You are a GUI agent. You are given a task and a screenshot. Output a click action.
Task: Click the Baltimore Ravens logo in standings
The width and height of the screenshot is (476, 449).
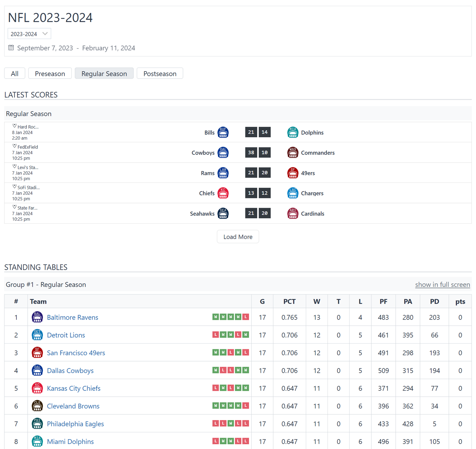coord(37,317)
